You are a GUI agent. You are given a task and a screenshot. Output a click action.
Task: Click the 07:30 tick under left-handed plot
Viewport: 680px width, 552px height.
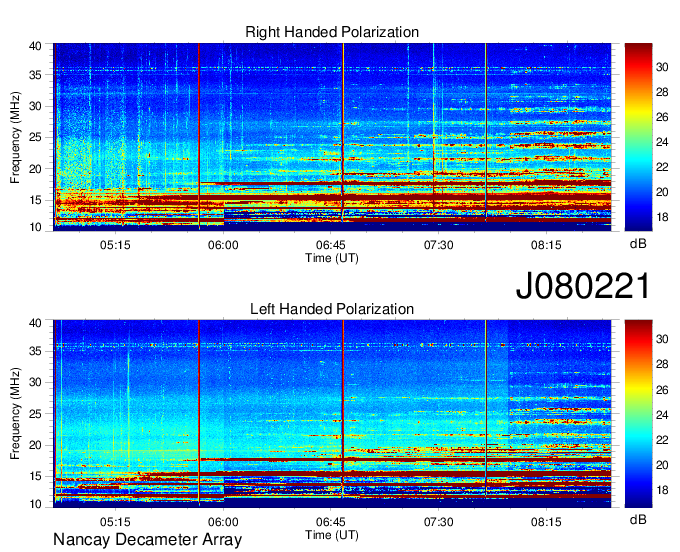coord(438,522)
